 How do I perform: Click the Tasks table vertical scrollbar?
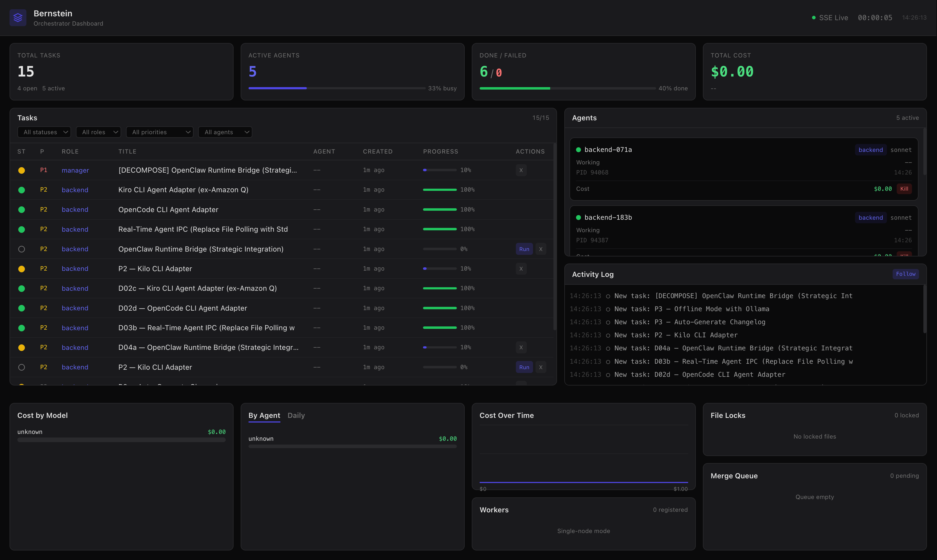(x=555, y=237)
